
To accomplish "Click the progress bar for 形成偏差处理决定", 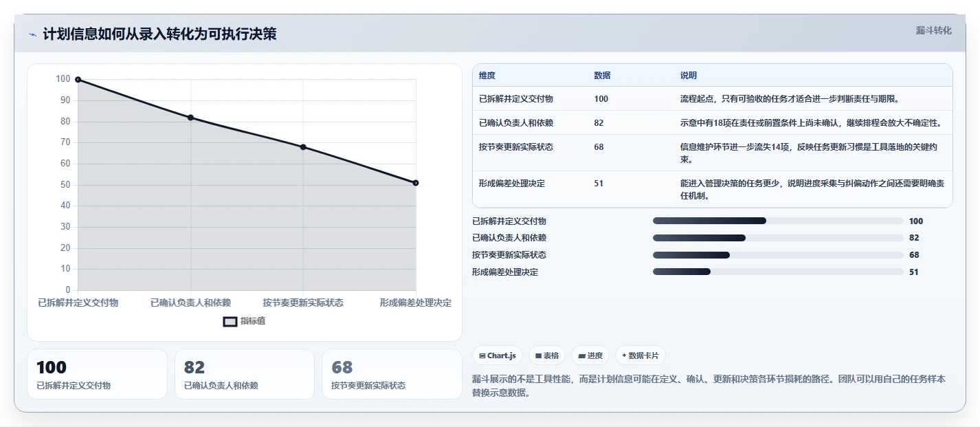I will point(778,272).
